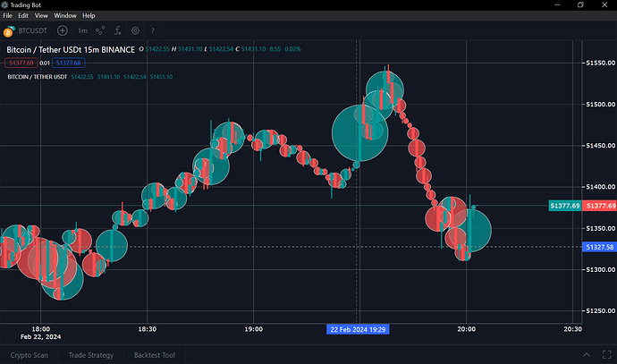Close the Trading Bot window
617x364 pixels.
click(604, 4)
